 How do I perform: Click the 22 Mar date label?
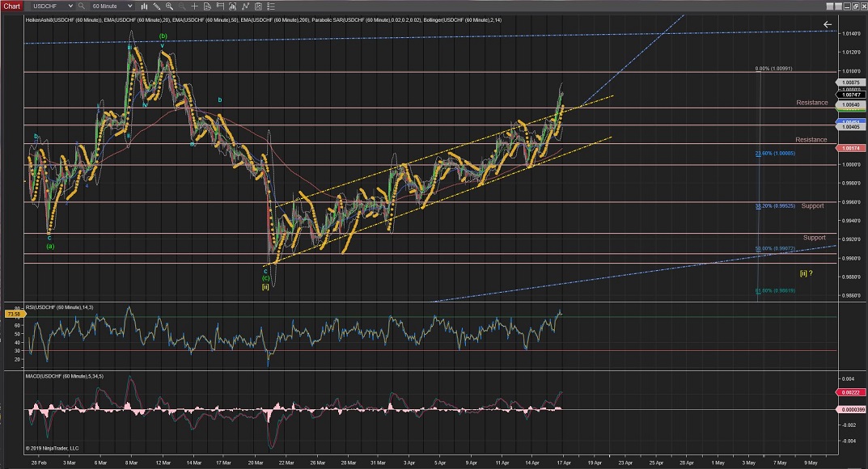[286, 463]
